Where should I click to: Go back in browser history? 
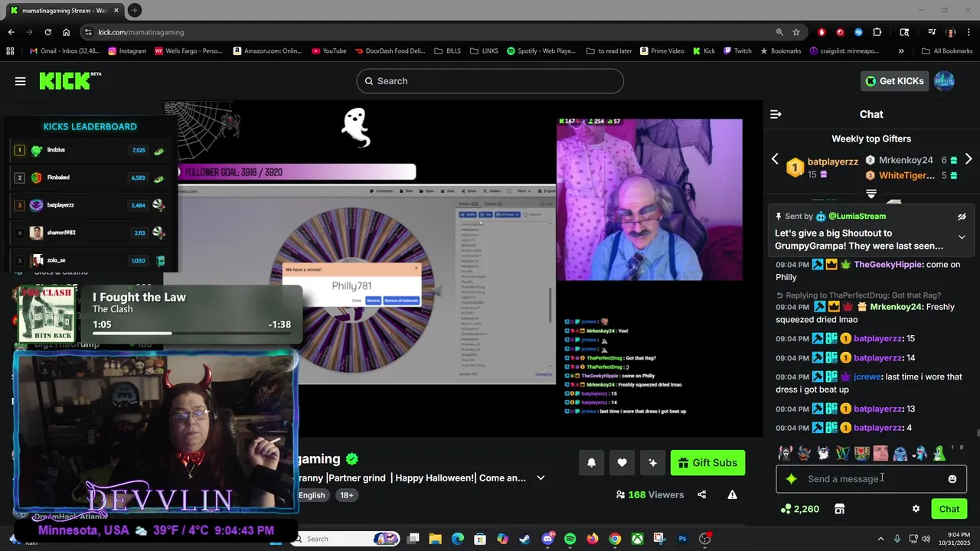pos(11,32)
